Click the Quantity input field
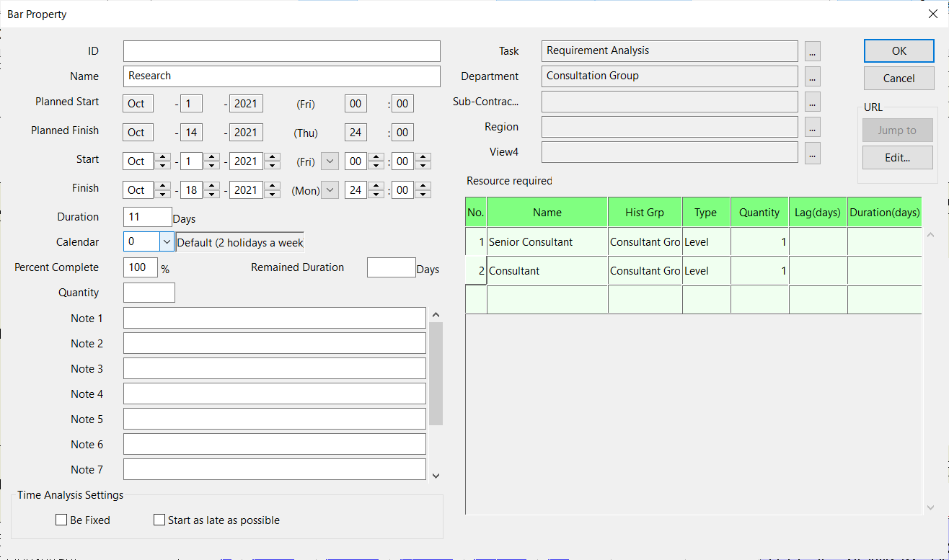This screenshot has width=949, height=560. click(149, 293)
